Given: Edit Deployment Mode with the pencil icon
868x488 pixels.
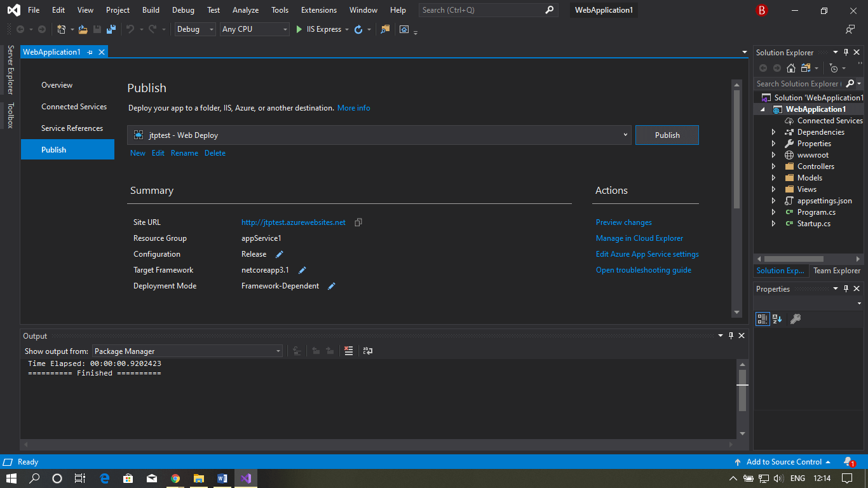Looking at the screenshot, I should (x=331, y=286).
